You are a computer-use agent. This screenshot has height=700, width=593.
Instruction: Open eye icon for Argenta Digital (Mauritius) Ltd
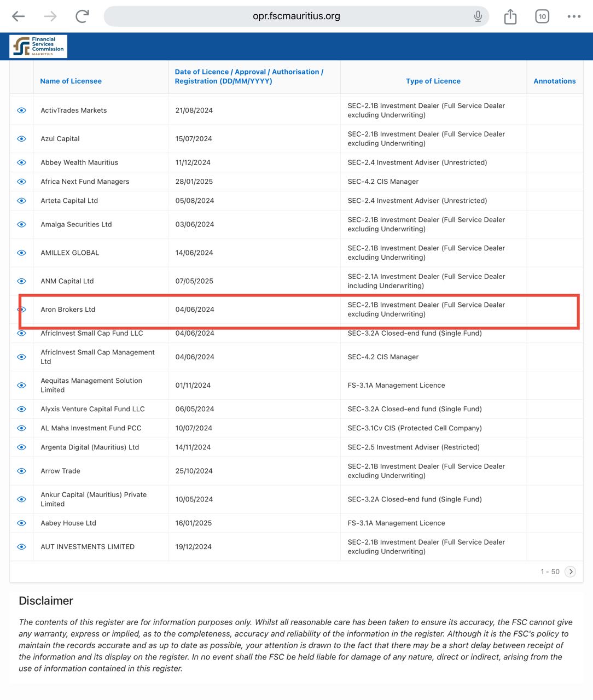(x=22, y=447)
